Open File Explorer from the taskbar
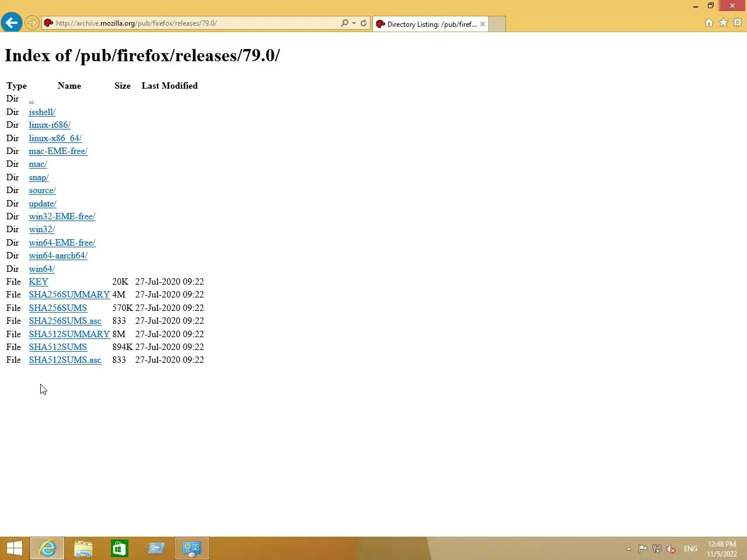This screenshot has height=560, width=747. pos(83,548)
